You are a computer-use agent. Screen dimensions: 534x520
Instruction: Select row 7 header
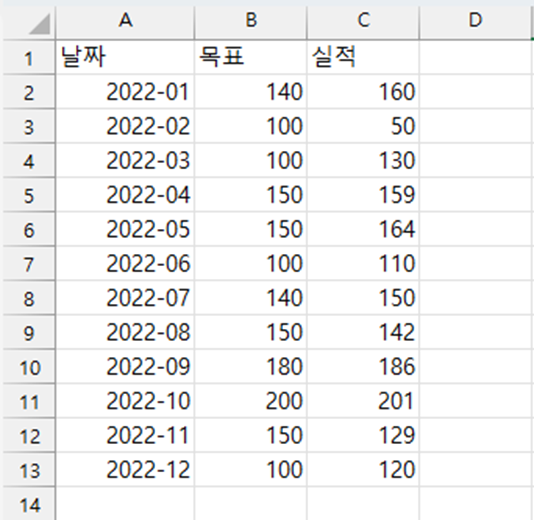tap(29, 264)
